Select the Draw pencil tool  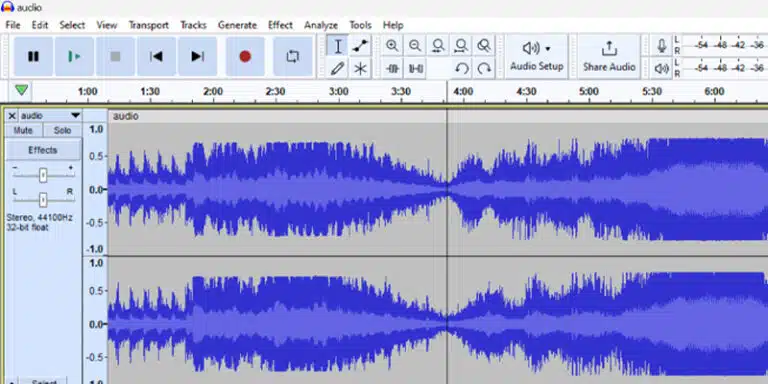coord(337,69)
